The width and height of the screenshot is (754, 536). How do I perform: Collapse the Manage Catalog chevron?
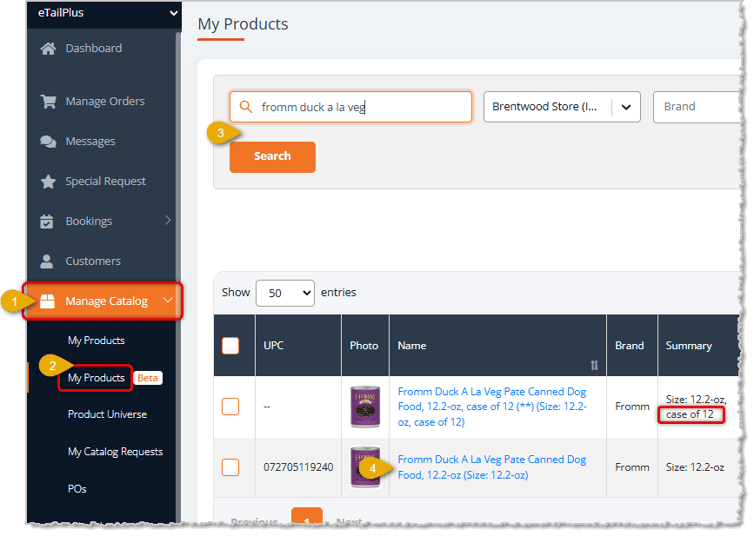167,300
